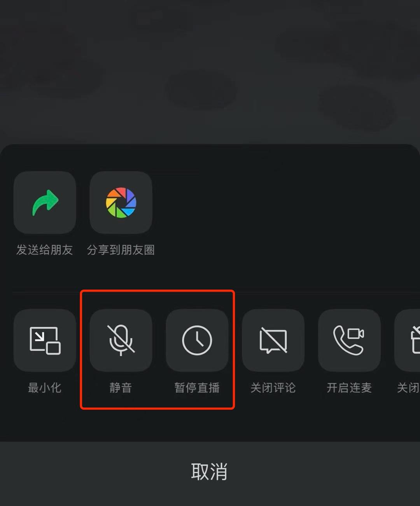Tap the 暂停直播 label
The image size is (420, 506).
point(197,388)
